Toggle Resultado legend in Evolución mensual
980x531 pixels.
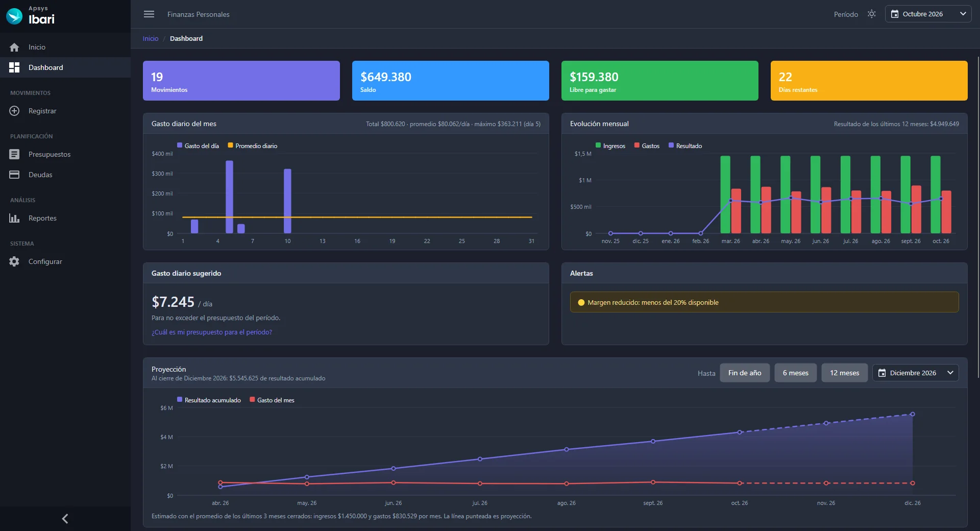tap(685, 146)
